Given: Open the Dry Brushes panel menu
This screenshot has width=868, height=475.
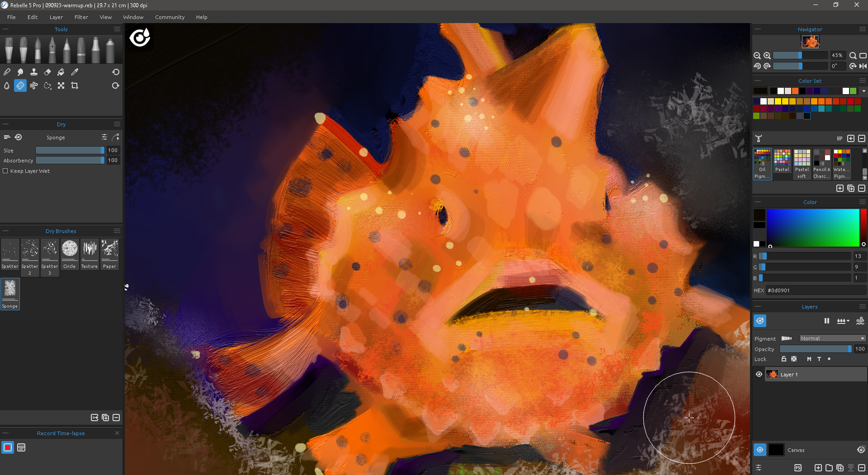Looking at the screenshot, I should click(117, 231).
